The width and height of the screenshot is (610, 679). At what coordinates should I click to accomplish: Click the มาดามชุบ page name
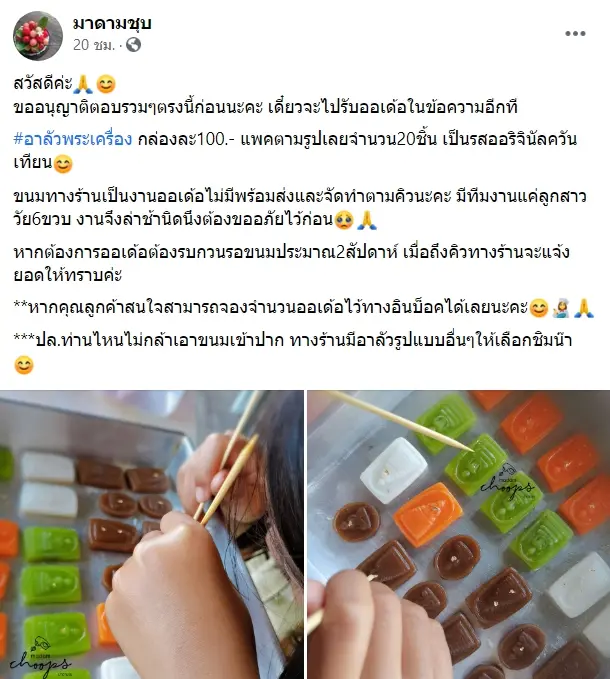(x=112, y=23)
